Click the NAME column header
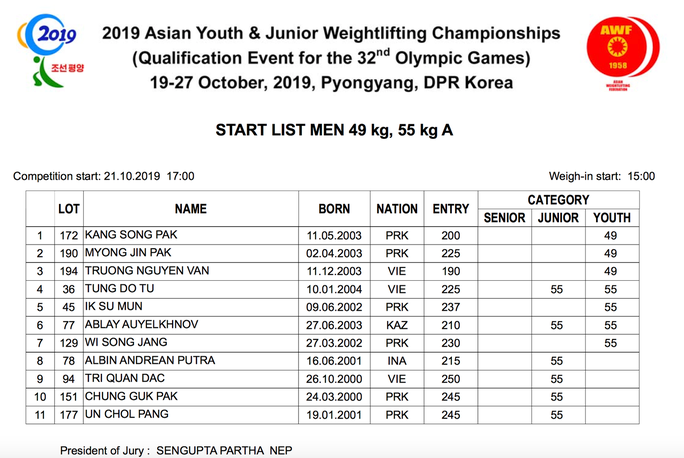Image resolution: width=684 pixels, height=458 pixels. (x=190, y=209)
